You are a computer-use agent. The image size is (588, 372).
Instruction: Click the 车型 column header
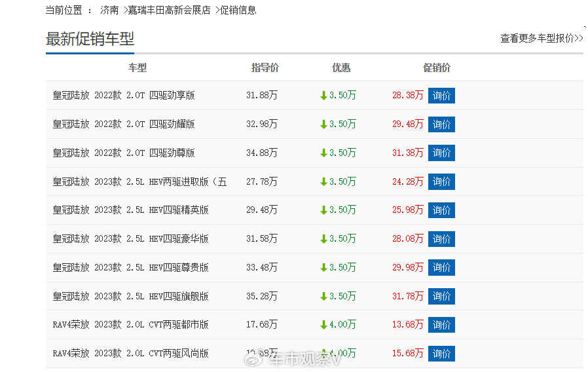138,68
